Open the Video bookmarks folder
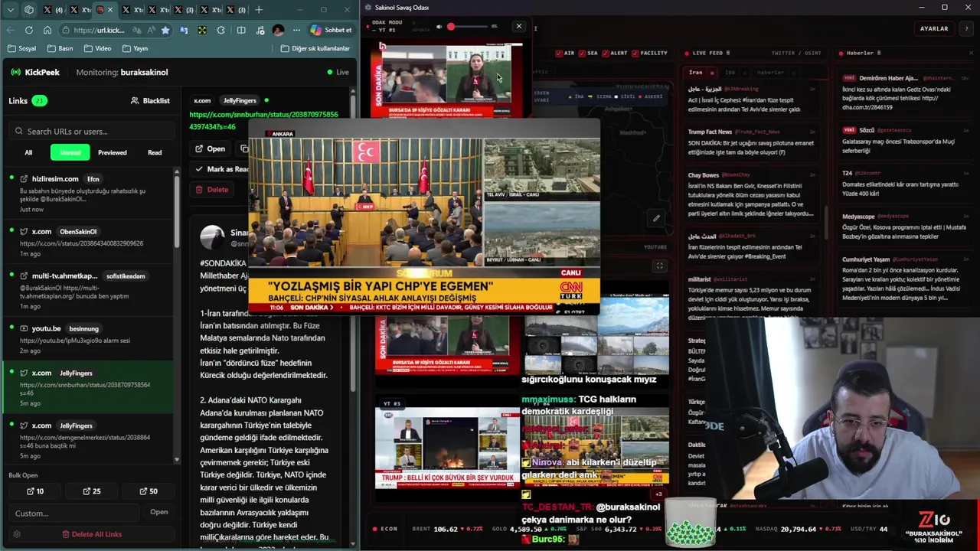980x551 pixels. tap(97, 48)
